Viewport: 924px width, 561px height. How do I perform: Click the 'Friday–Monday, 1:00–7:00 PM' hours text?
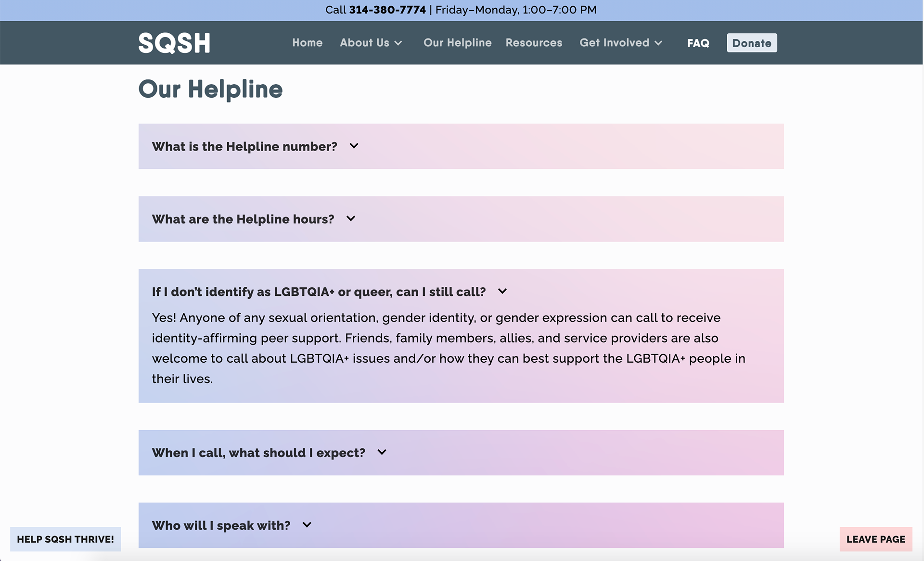(x=516, y=10)
